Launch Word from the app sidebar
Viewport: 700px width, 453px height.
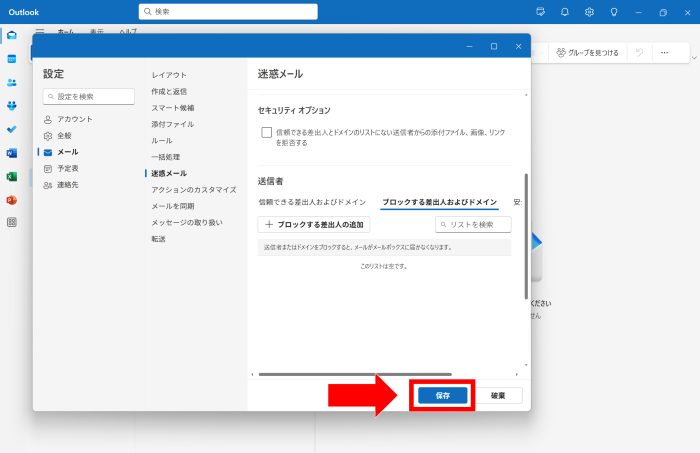click(x=12, y=153)
